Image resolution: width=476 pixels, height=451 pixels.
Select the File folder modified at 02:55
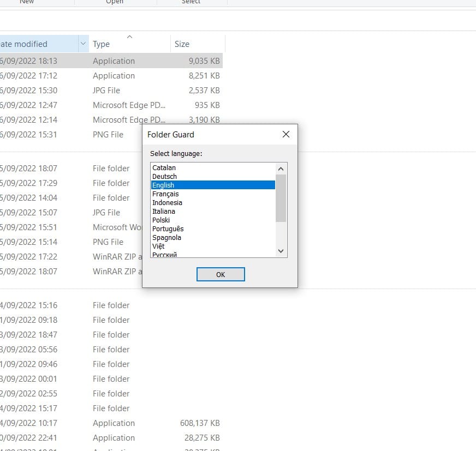tap(111, 393)
